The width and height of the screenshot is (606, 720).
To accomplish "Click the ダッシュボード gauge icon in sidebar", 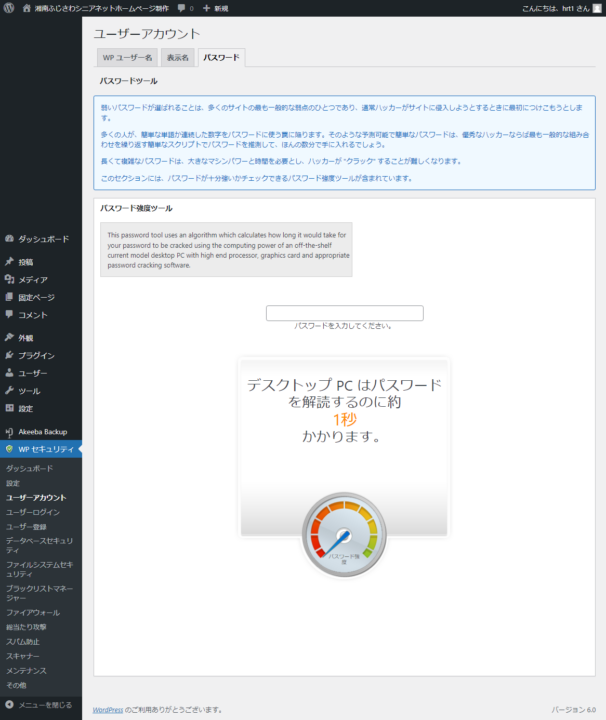I will pyautogui.click(x=9, y=239).
